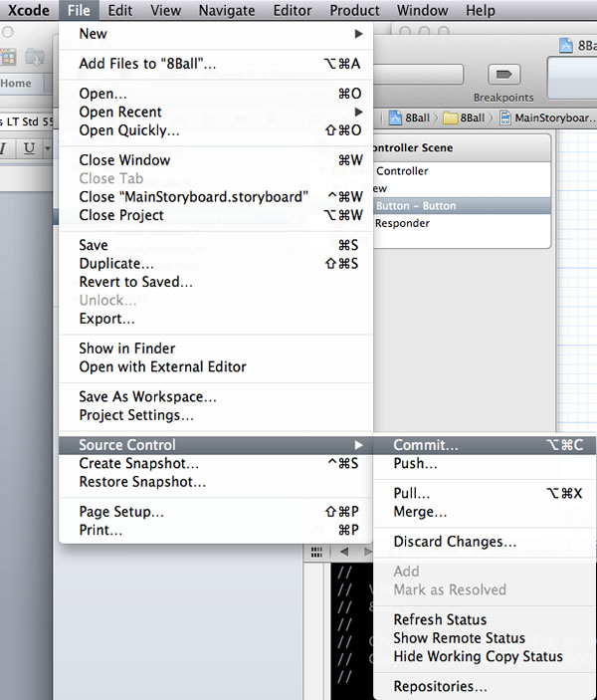Toggle the Breakpoints button
This screenshot has height=700, width=597.
click(503, 74)
